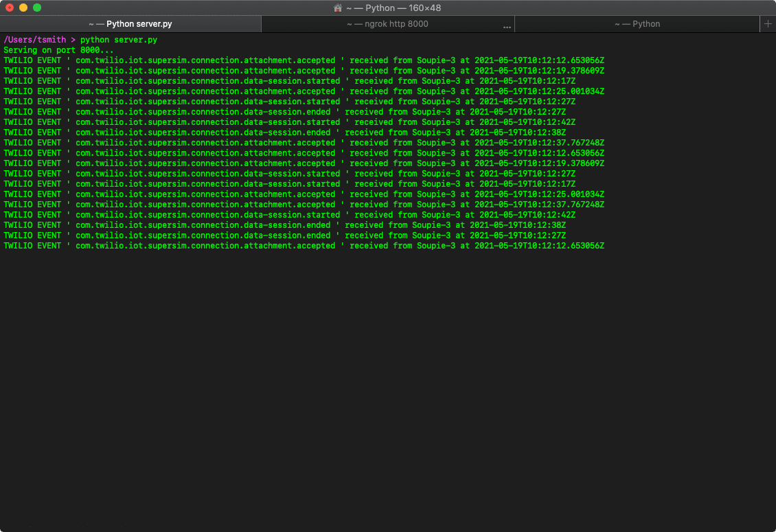Click a TWILIO EVENT label in the log
This screenshot has height=532, width=776.
[x=32, y=60]
